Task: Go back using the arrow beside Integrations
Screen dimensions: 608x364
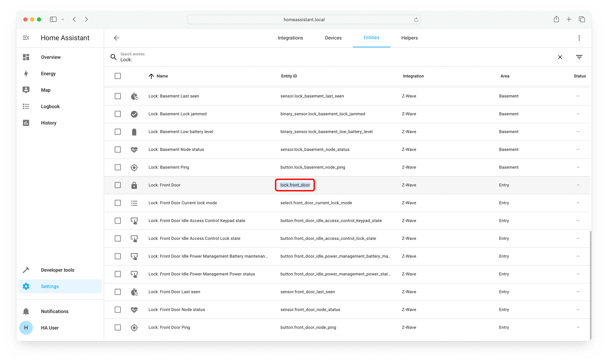Action: [x=116, y=38]
